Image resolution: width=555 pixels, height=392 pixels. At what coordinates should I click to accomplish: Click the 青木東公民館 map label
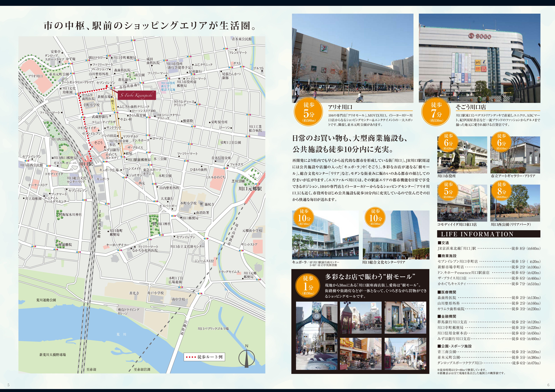point(242,39)
